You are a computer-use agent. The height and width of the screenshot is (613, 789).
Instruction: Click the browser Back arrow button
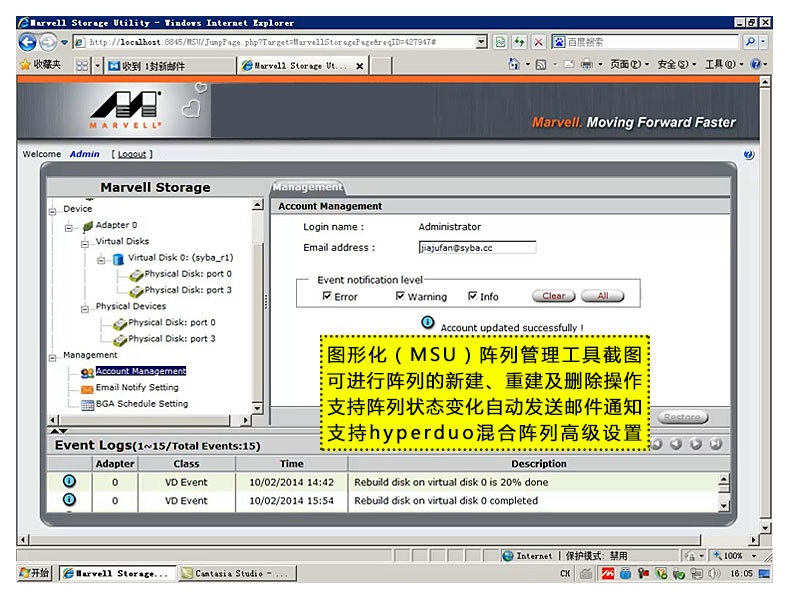click(28, 42)
